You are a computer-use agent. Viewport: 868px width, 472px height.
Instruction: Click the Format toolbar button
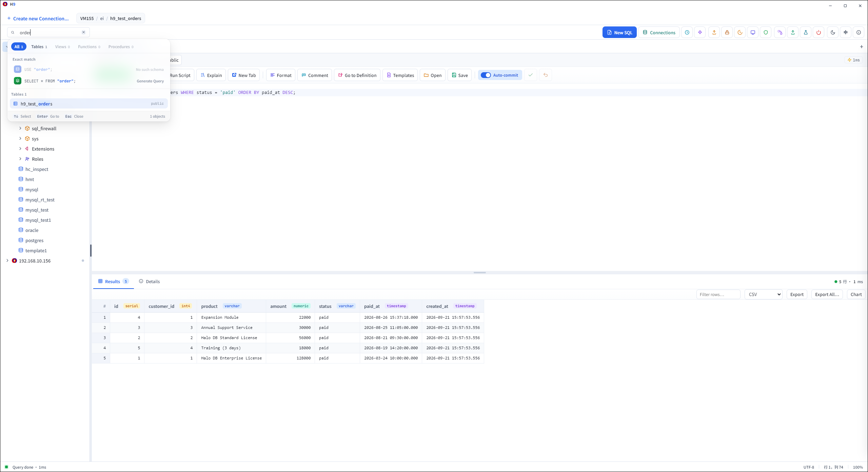click(x=281, y=75)
